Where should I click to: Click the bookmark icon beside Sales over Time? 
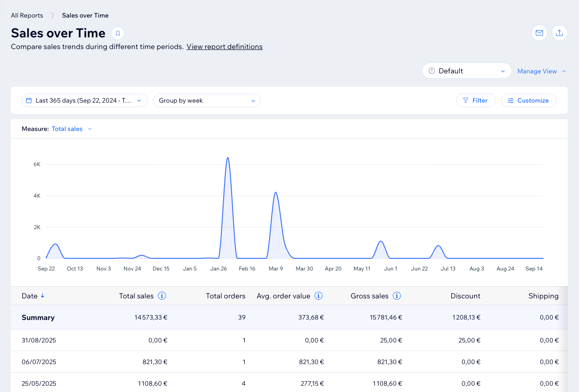pyautogui.click(x=118, y=33)
